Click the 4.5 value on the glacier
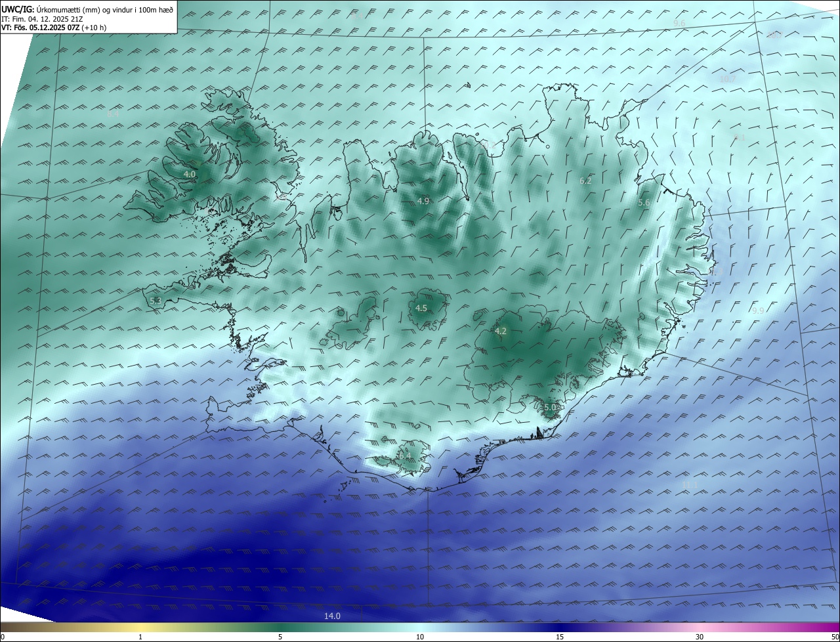Image resolution: width=840 pixels, height=642 pixels. click(421, 308)
